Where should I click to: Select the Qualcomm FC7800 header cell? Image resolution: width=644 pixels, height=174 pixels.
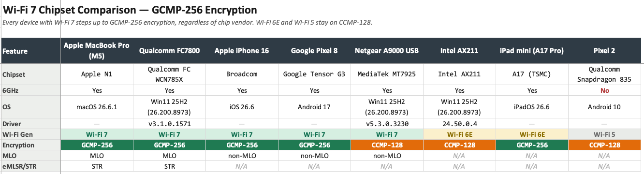click(x=169, y=51)
